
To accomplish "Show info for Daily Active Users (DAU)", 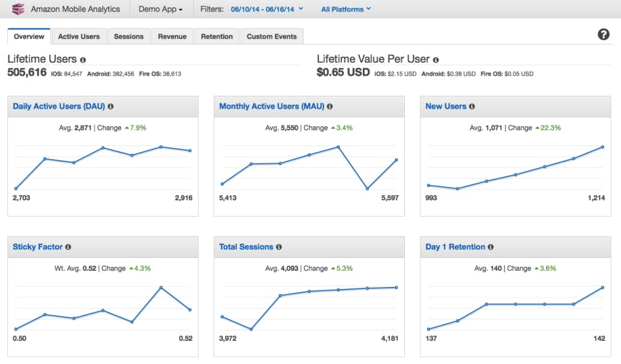I will tap(111, 107).
